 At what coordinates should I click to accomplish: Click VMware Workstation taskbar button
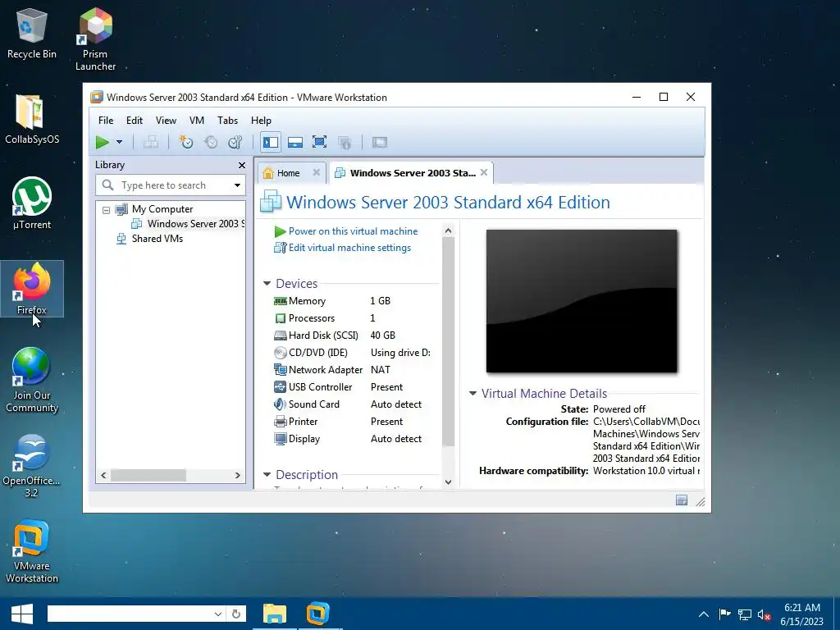[x=317, y=614]
